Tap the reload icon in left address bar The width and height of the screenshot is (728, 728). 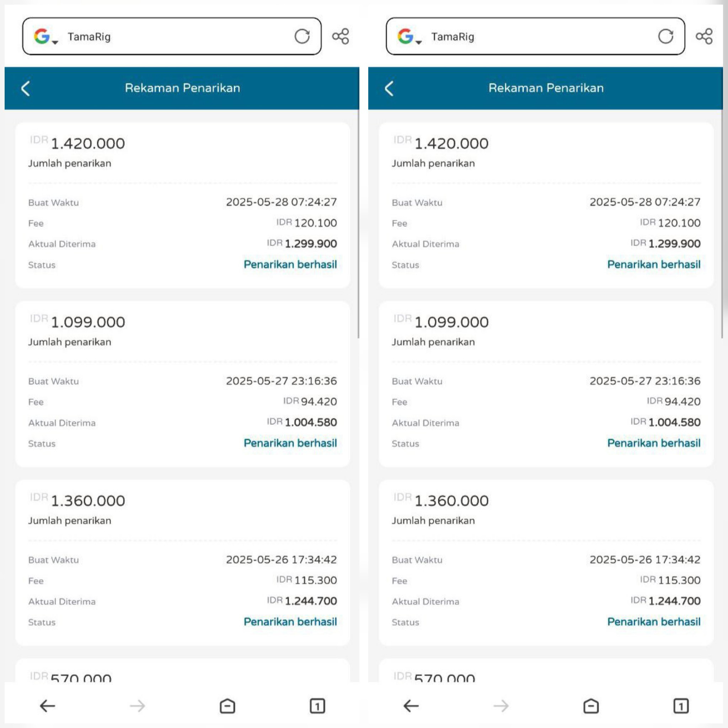[x=302, y=37]
